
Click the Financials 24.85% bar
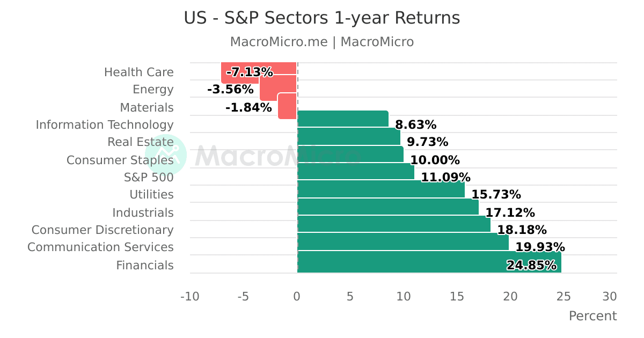pos(402,262)
